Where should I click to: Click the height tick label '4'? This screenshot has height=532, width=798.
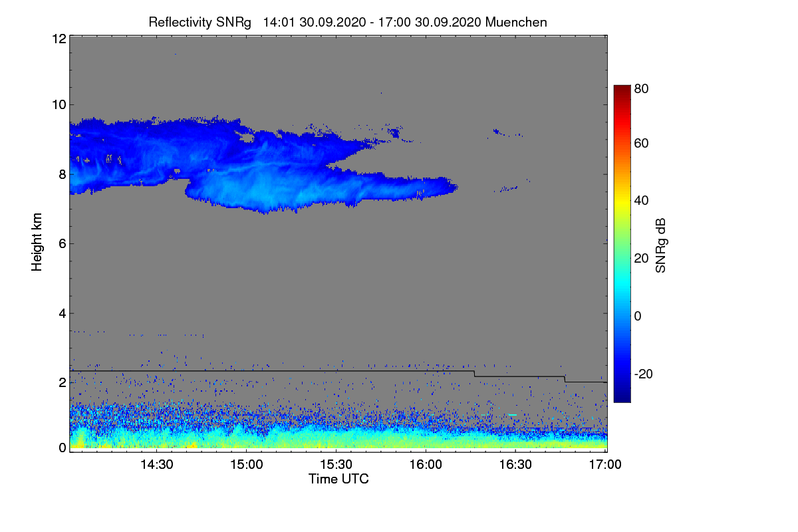click(x=62, y=313)
